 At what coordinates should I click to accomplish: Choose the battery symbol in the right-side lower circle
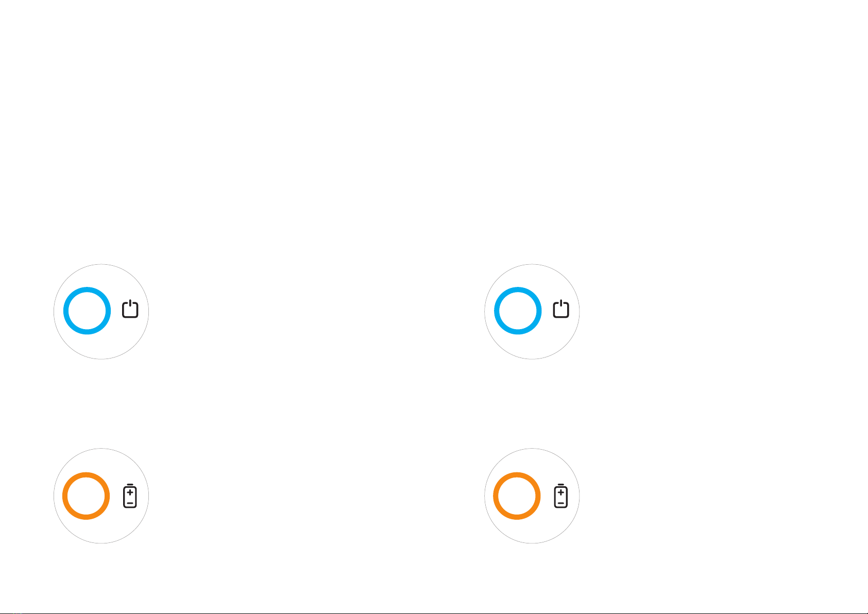[x=561, y=496]
